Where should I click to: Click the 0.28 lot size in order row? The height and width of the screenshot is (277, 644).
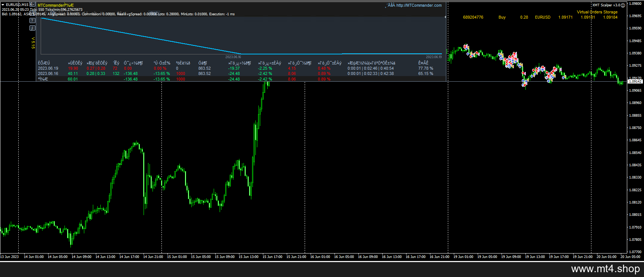click(524, 17)
